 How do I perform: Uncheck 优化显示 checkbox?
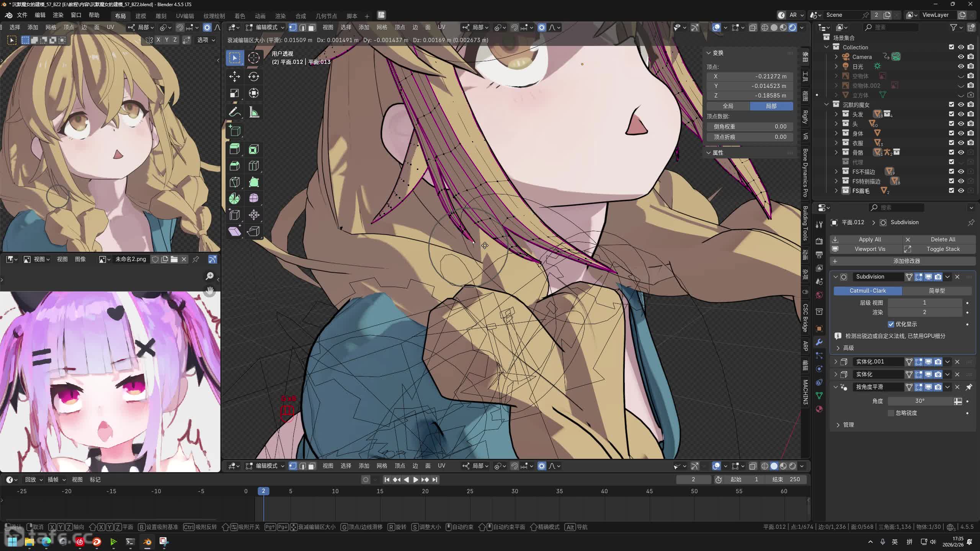pyautogui.click(x=891, y=324)
